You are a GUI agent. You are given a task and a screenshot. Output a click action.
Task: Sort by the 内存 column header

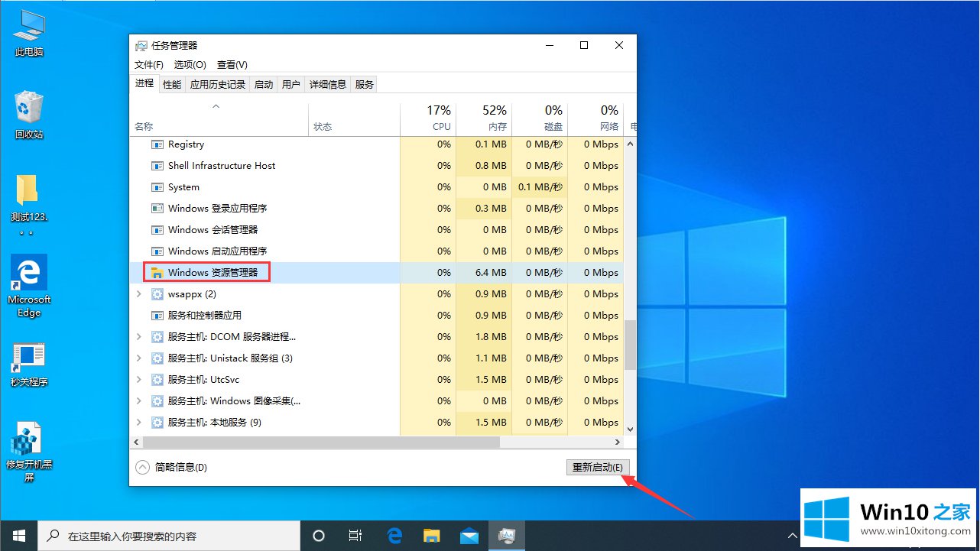(x=484, y=118)
